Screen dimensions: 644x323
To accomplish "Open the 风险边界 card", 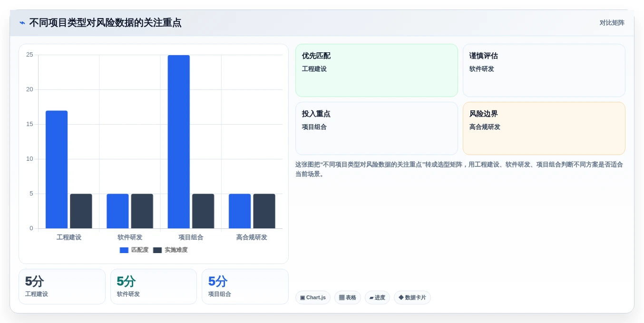I will [544, 128].
